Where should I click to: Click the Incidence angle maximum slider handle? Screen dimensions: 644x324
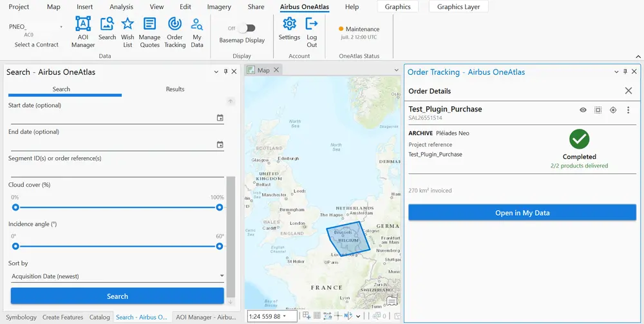(x=220, y=247)
